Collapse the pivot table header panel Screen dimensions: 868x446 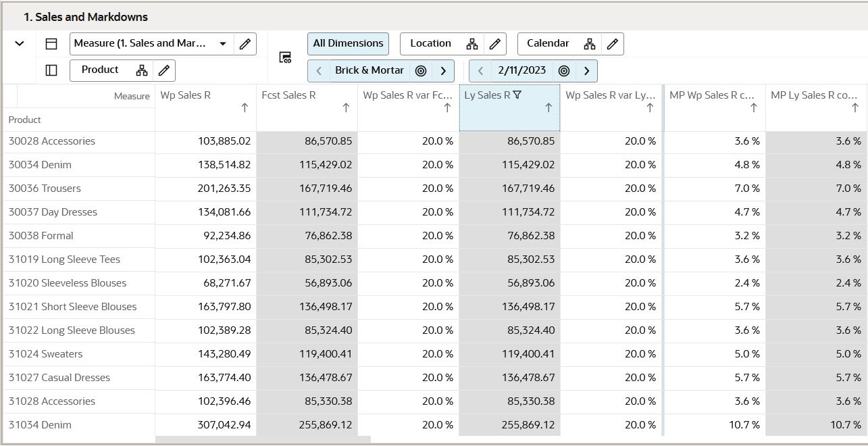click(x=19, y=43)
